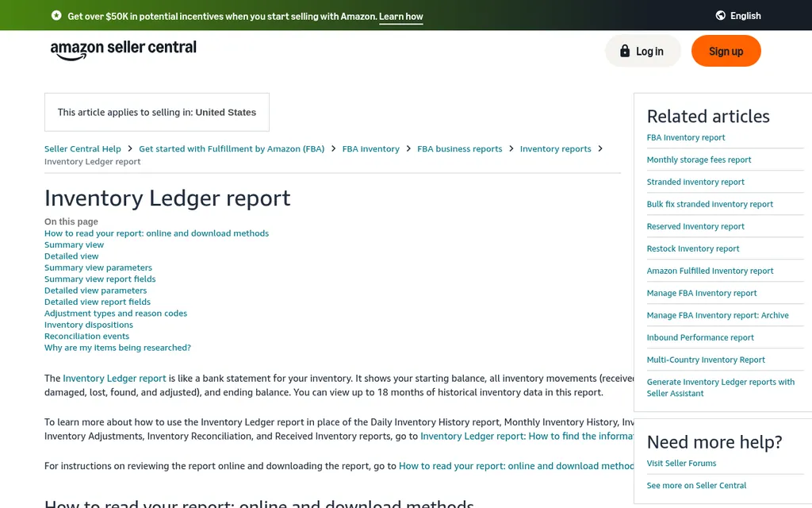Click the globe language icon

coord(720,16)
